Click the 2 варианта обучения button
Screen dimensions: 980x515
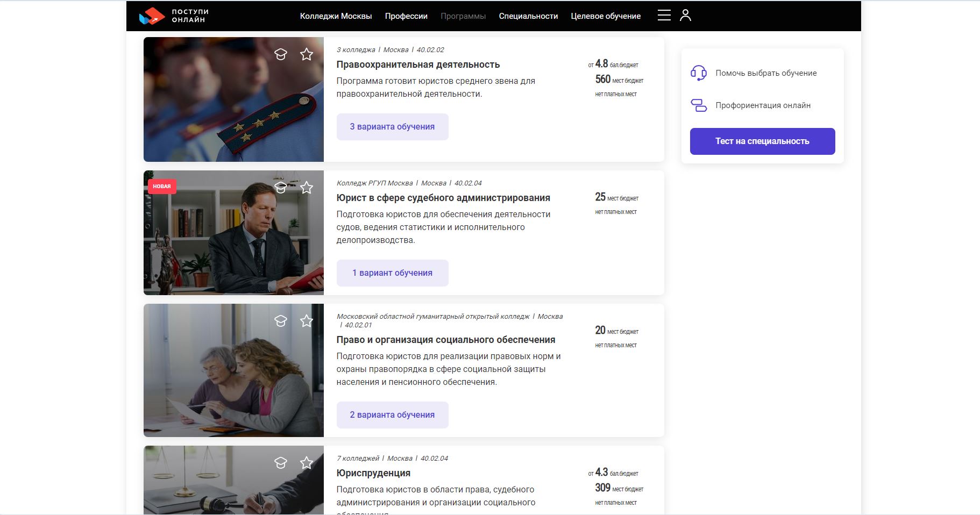tap(393, 415)
